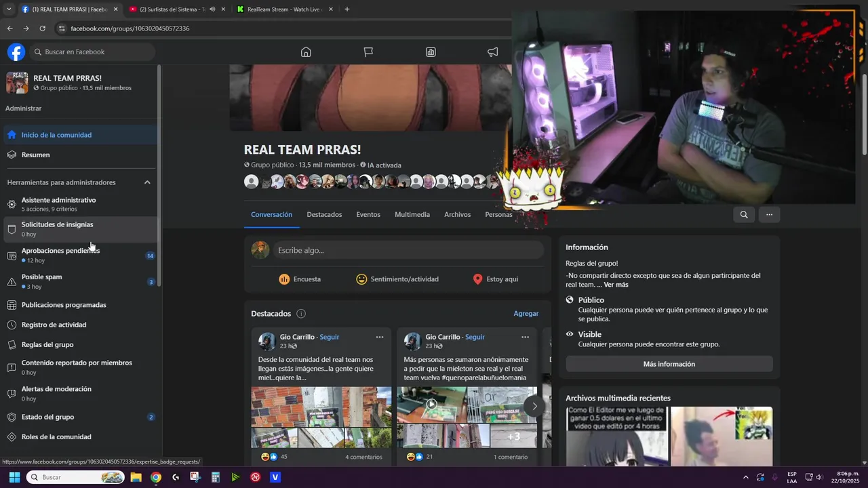Open Roles de la comunidad
868x488 pixels.
pyautogui.click(x=80, y=437)
